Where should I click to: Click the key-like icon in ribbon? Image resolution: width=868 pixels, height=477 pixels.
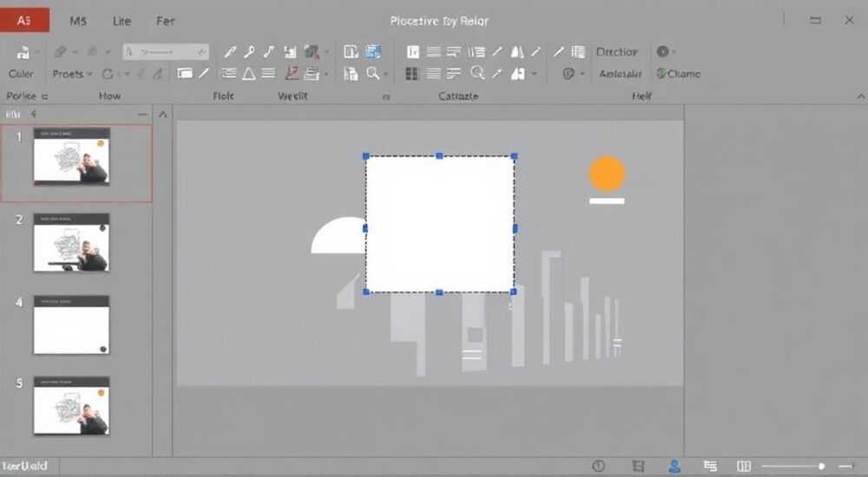click(250, 51)
